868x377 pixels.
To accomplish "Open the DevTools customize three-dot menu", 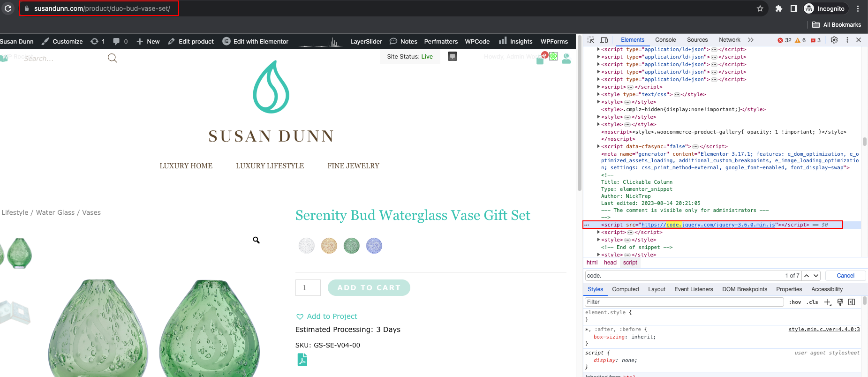I will coord(847,40).
